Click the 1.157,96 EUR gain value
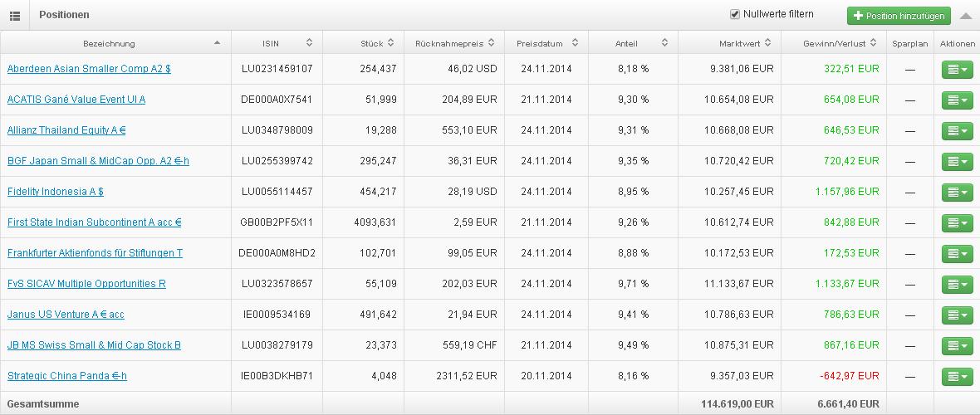 coord(847,191)
